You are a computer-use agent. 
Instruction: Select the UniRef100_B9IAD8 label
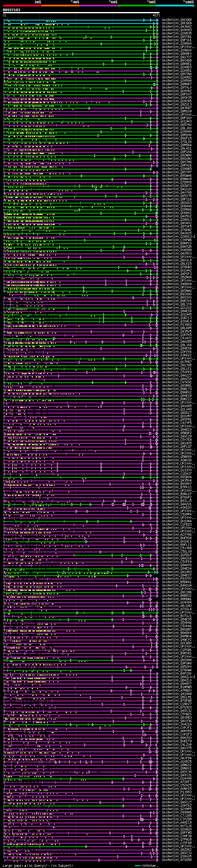click(177, 61)
